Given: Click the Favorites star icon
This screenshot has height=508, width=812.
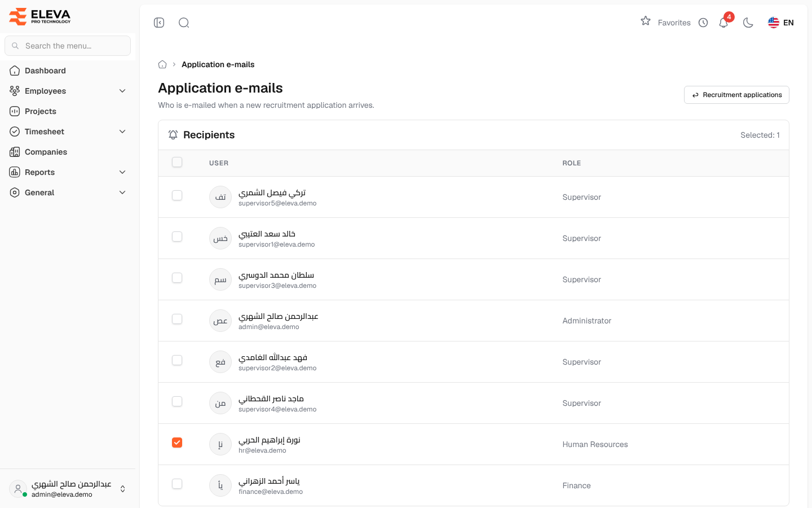Looking at the screenshot, I should pyautogui.click(x=646, y=21).
